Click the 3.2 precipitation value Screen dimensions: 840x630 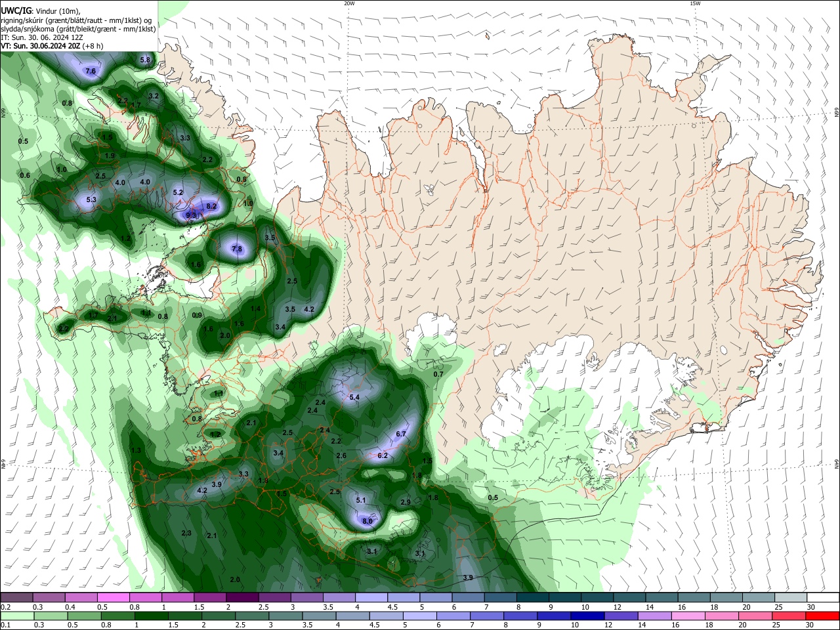[154, 96]
